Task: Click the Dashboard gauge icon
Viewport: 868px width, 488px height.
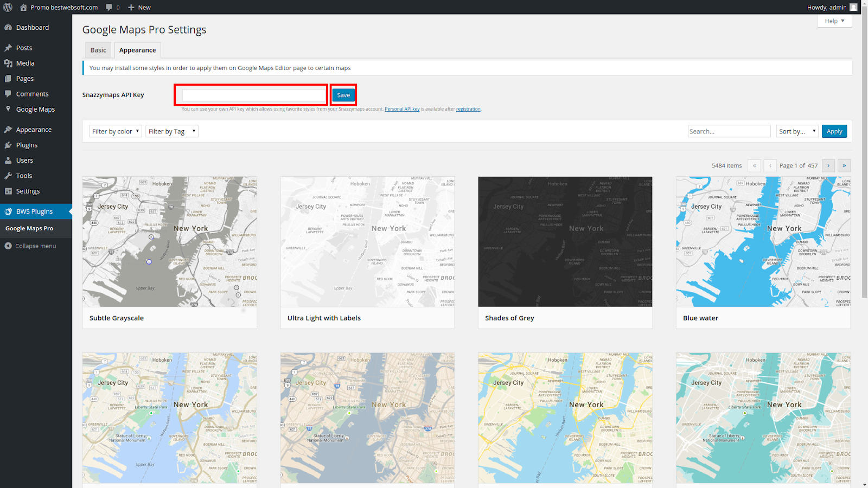Action: tap(8, 27)
